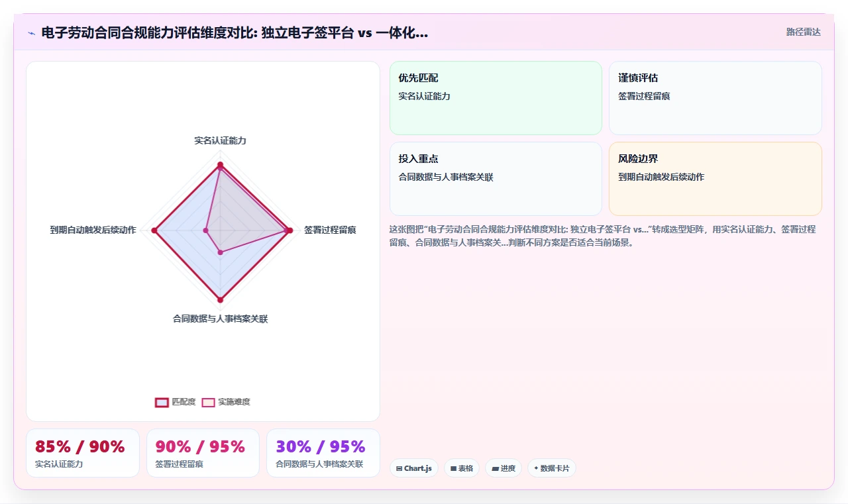The width and height of the screenshot is (848, 504).
Task: Click the 合同数据与人事档案关联 radar axis label
Action: (220, 319)
